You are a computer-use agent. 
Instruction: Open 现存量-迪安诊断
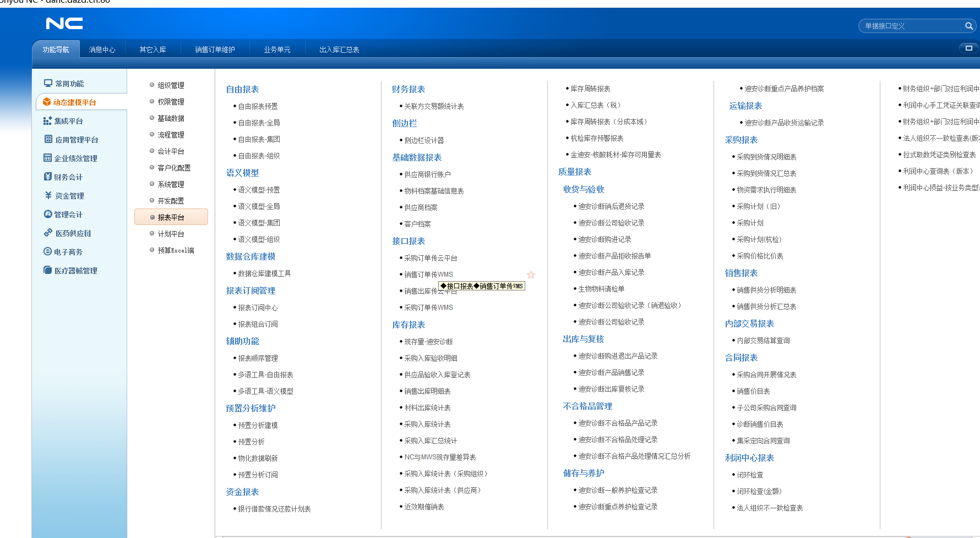[428, 342]
